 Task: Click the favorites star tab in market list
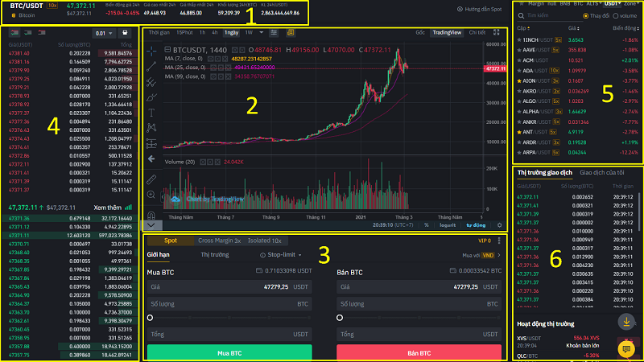point(521,3)
